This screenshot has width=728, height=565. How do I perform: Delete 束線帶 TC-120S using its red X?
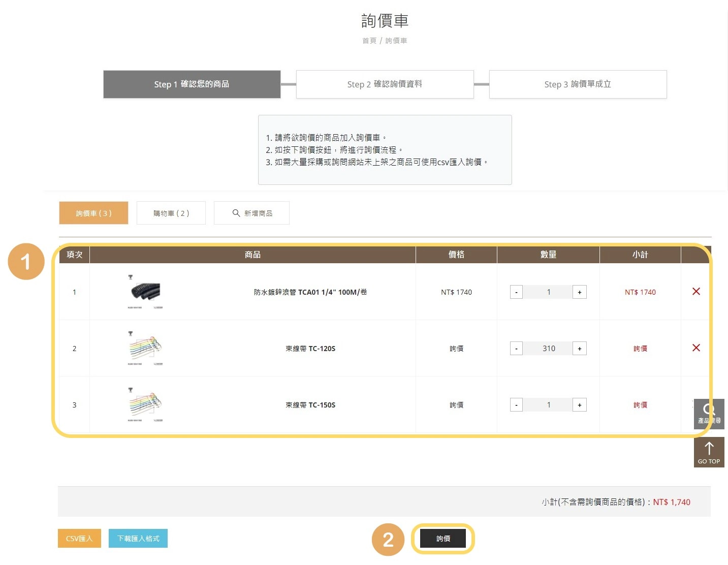pos(695,348)
